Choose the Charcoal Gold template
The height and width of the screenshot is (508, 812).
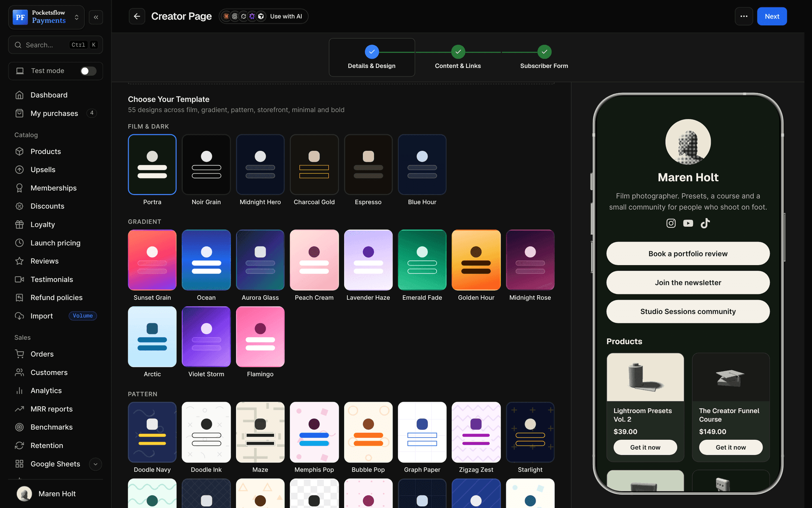pyautogui.click(x=314, y=164)
